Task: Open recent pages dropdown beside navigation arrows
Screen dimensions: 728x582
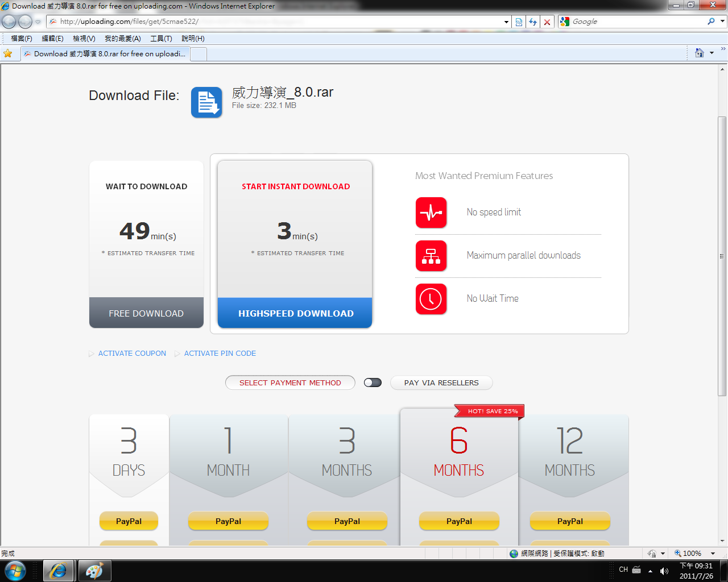Action: [38, 22]
